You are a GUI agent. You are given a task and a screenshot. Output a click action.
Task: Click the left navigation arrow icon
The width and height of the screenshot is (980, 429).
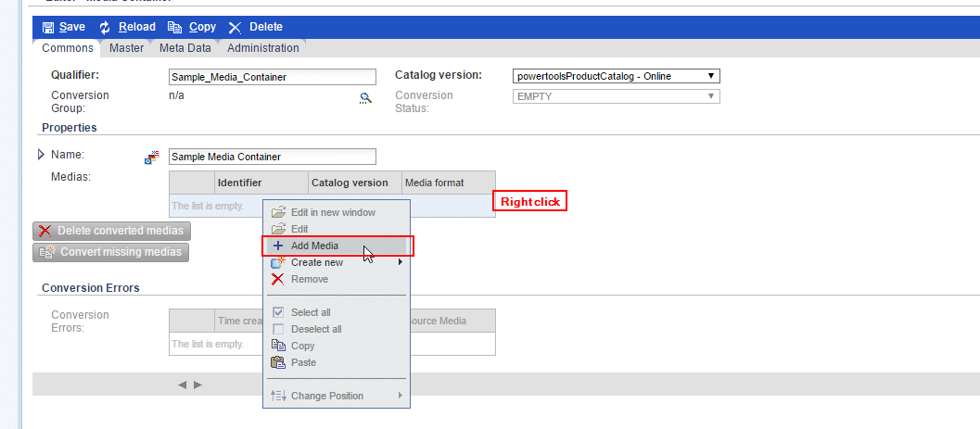coord(183,385)
